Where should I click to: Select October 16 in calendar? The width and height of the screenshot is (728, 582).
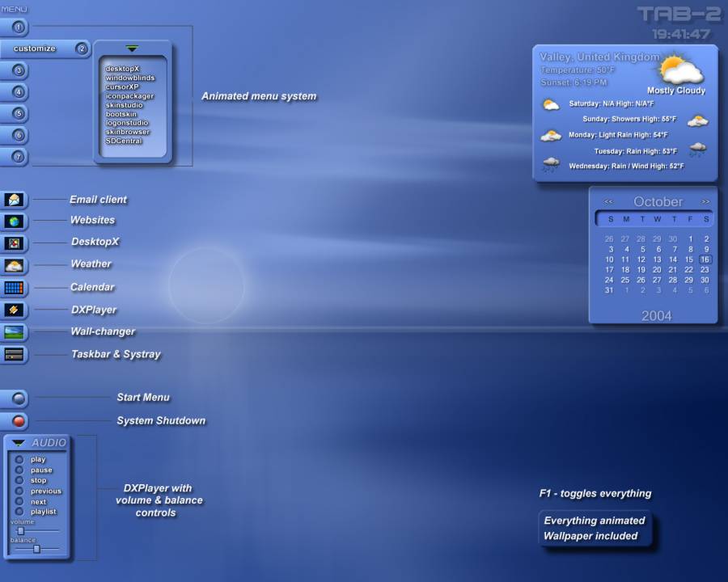(705, 259)
